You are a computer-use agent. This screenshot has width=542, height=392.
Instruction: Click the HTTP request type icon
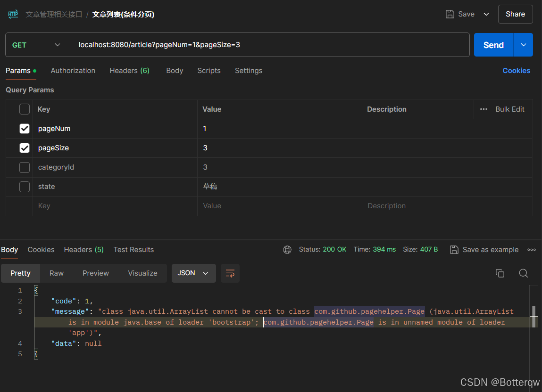[x=13, y=14]
